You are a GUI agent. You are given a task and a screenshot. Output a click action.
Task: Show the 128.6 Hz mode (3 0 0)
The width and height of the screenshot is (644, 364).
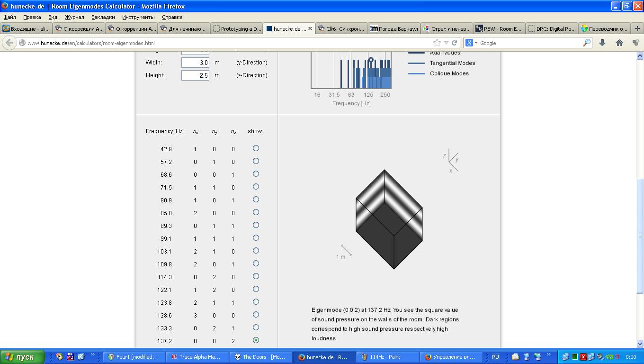pyautogui.click(x=256, y=315)
